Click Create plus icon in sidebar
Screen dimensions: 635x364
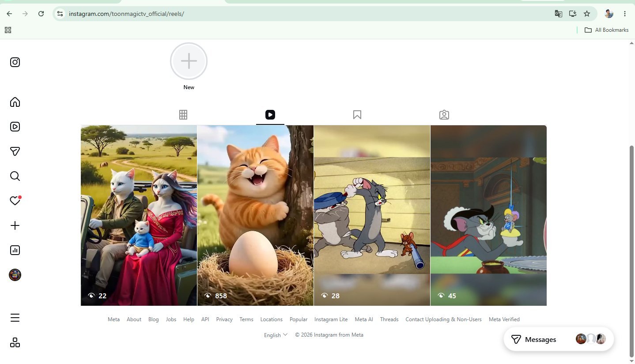coord(15,225)
